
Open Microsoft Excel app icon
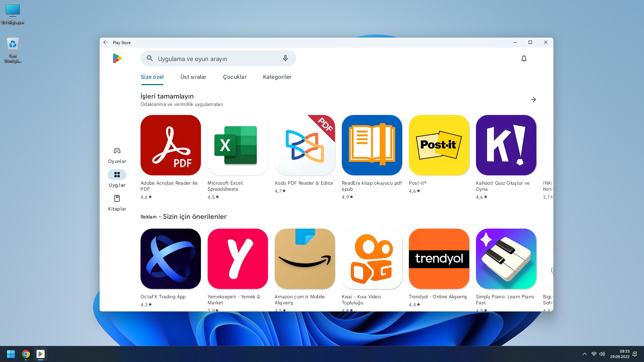click(237, 145)
